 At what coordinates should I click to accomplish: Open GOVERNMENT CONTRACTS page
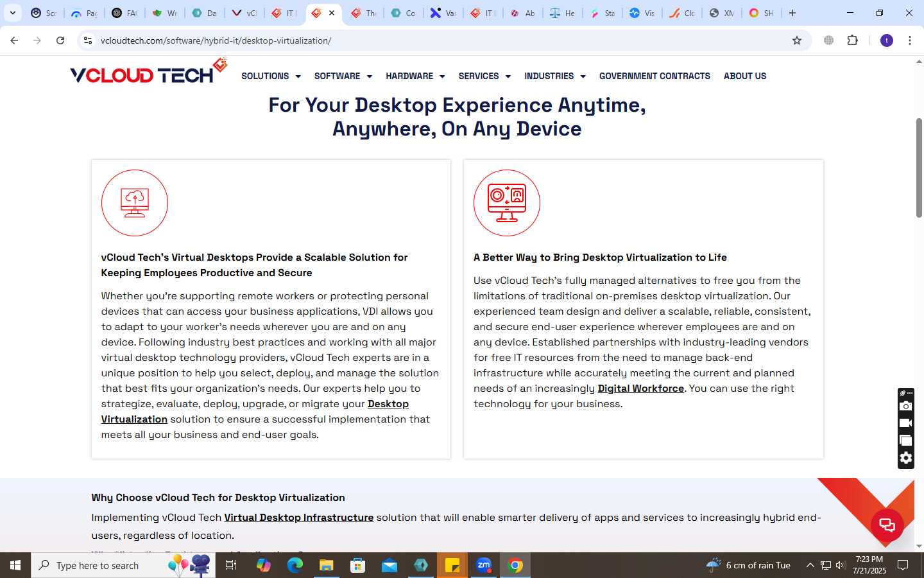(654, 76)
